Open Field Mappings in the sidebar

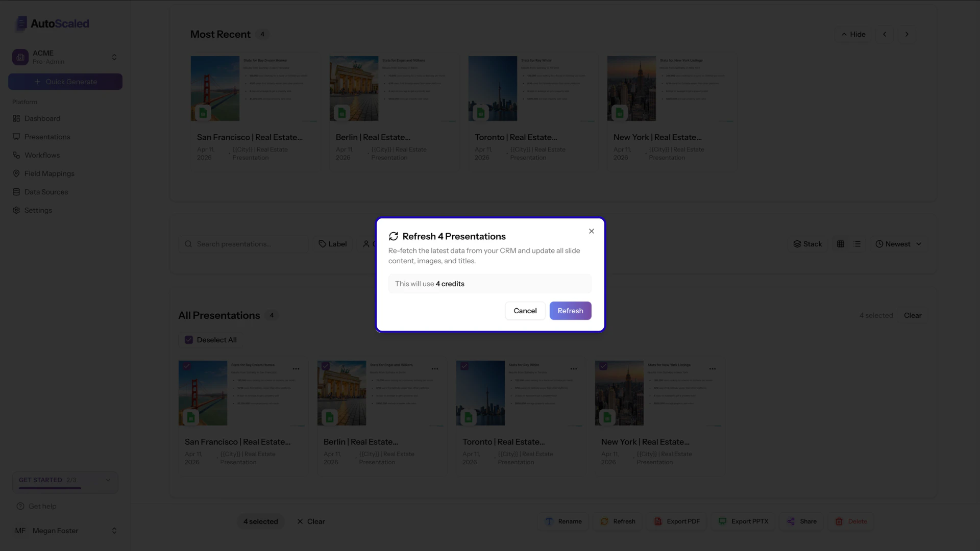[x=49, y=173]
